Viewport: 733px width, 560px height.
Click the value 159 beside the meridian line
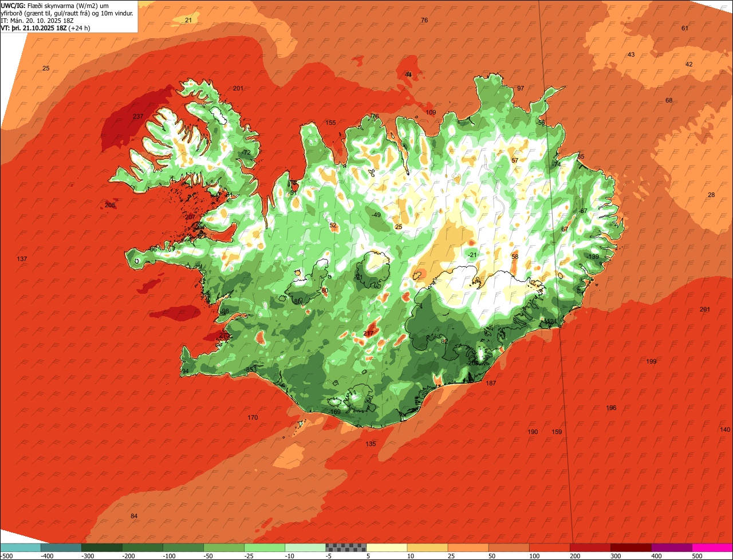(557, 432)
